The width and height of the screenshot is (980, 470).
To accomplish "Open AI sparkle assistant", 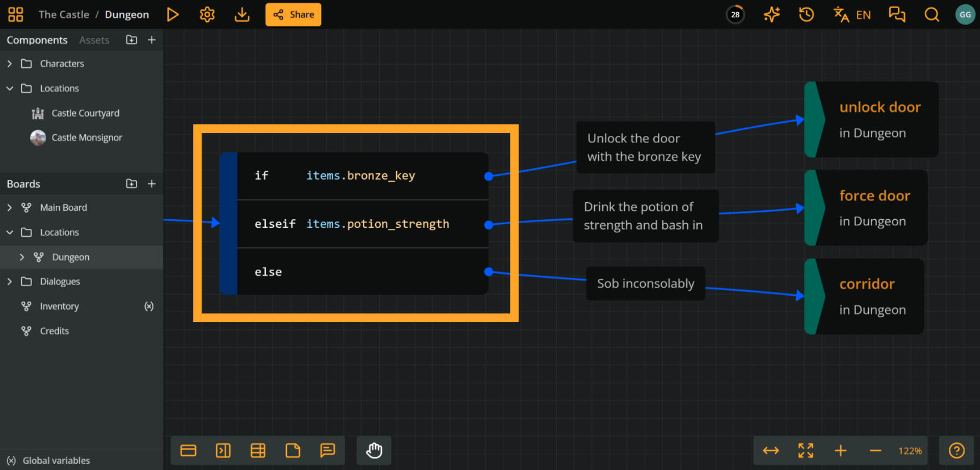I will 772,14.
